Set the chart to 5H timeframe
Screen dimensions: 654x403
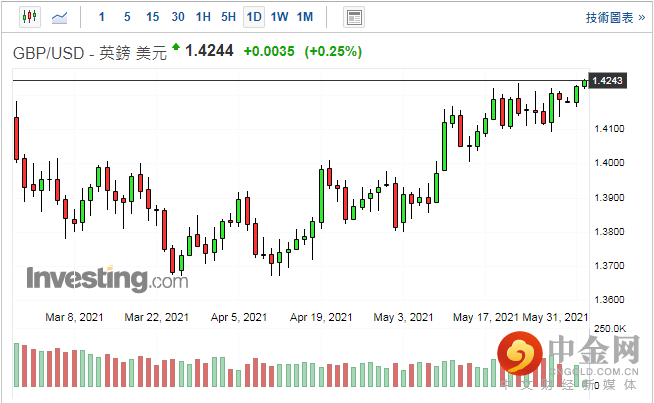pyautogui.click(x=228, y=17)
